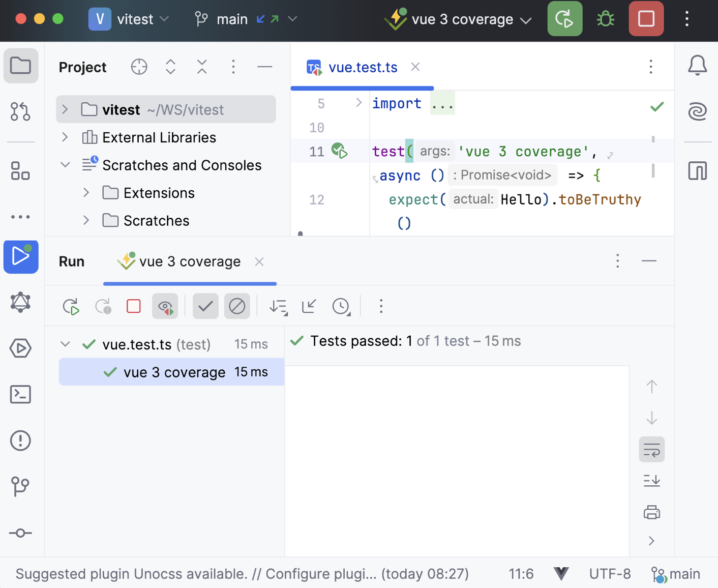The height and width of the screenshot is (588, 718).
Task: Toggle Show Passed tests checkmark filter
Action: pos(205,306)
